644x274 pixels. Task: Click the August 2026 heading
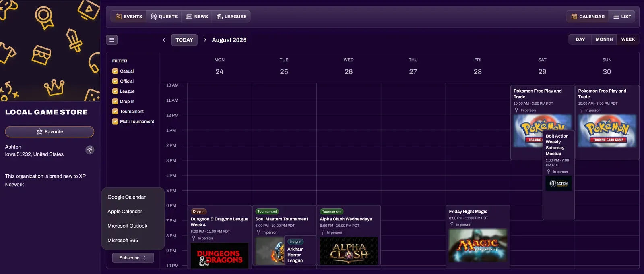[x=229, y=40]
